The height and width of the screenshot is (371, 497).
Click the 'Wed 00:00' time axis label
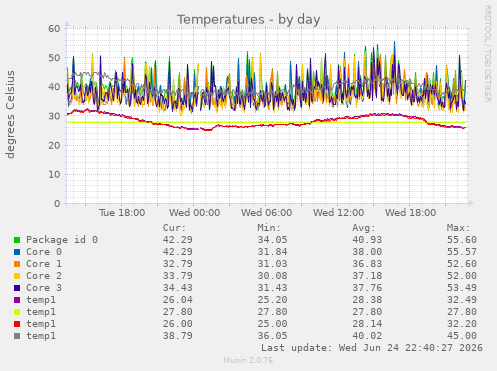point(194,213)
